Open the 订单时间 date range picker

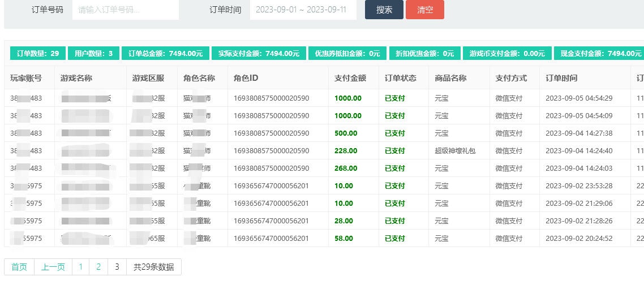pyautogui.click(x=303, y=10)
